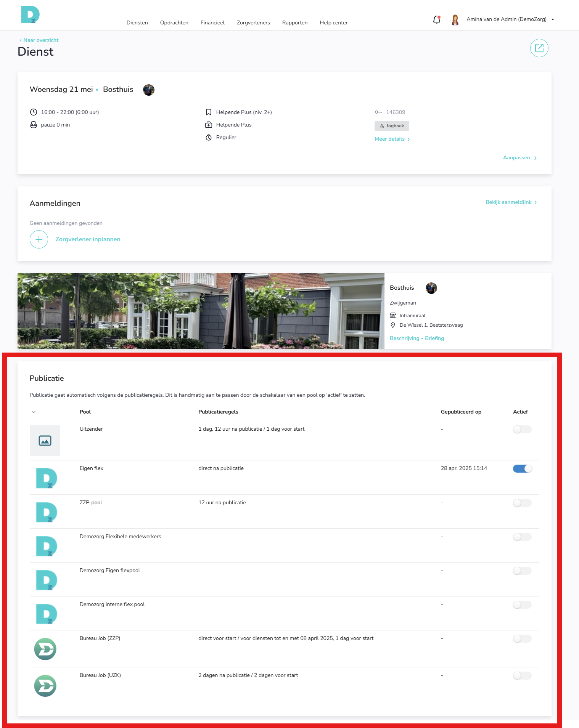Open the external link share icon
Image resolution: width=579 pixels, height=728 pixels.
[539, 48]
